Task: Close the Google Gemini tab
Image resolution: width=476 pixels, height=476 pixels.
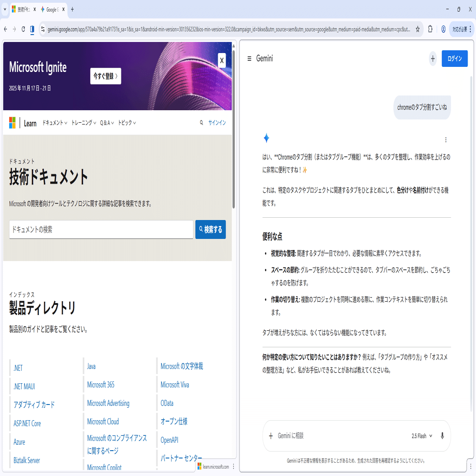Action: (64, 9)
